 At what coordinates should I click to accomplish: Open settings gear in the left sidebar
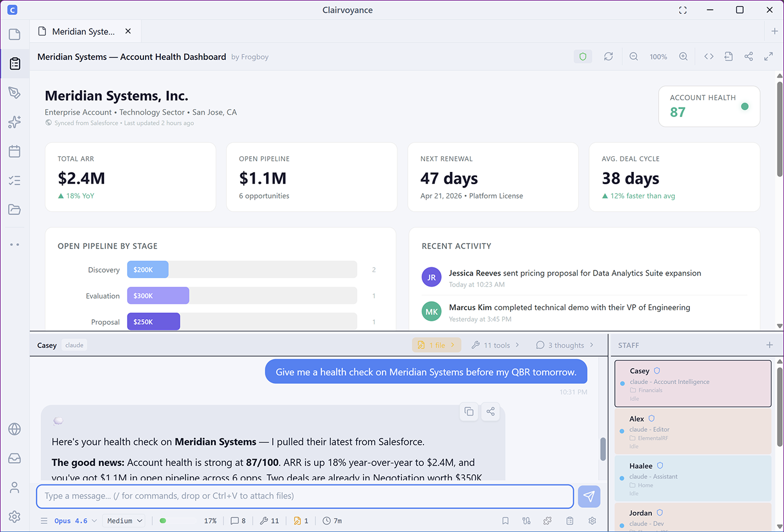tap(15, 516)
